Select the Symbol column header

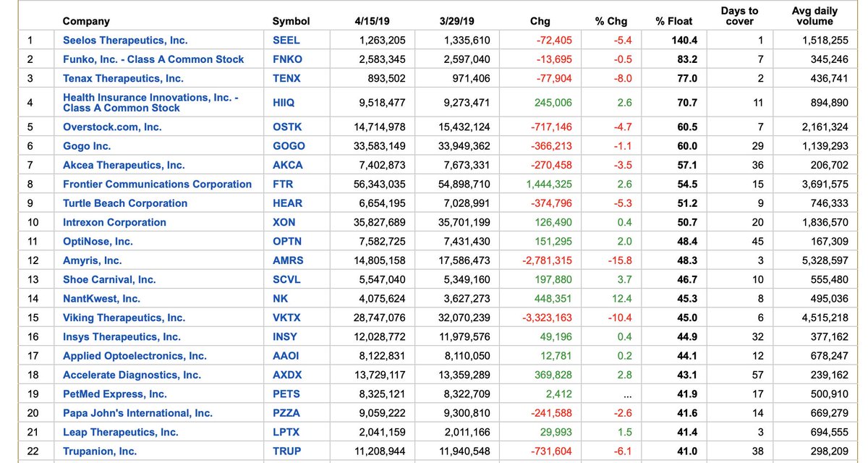(291, 22)
